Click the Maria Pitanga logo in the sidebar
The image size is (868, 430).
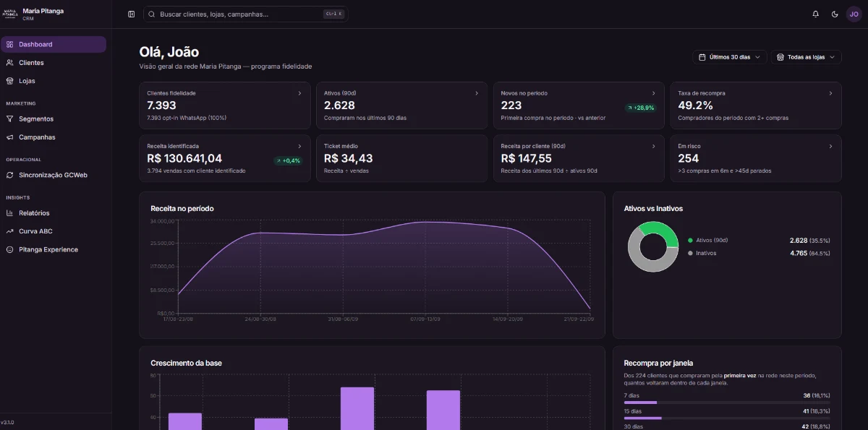[10, 14]
